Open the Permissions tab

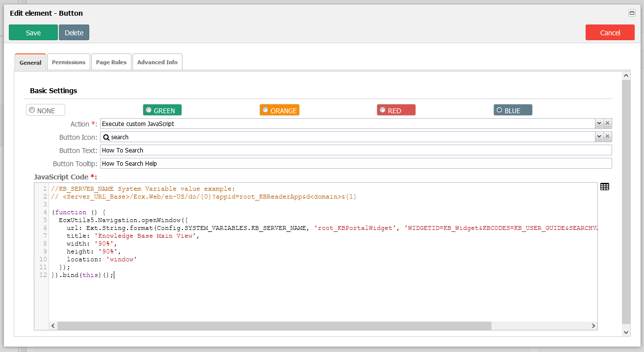tap(69, 62)
